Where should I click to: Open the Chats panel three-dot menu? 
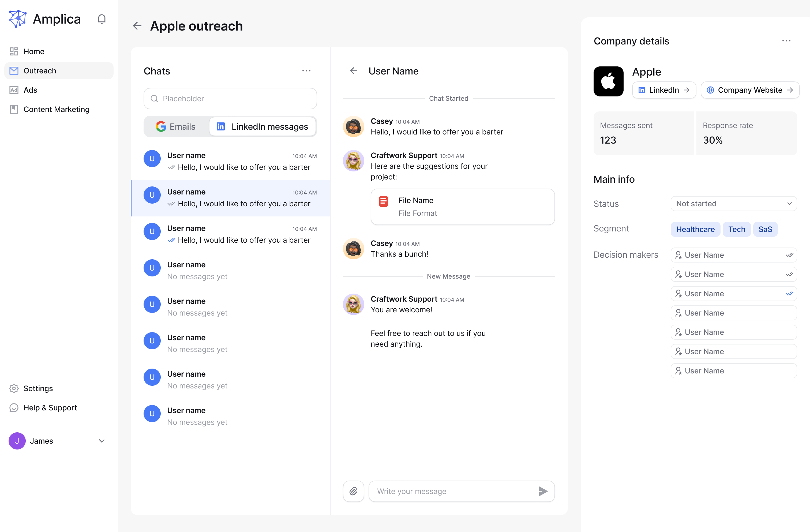(306, 71)
